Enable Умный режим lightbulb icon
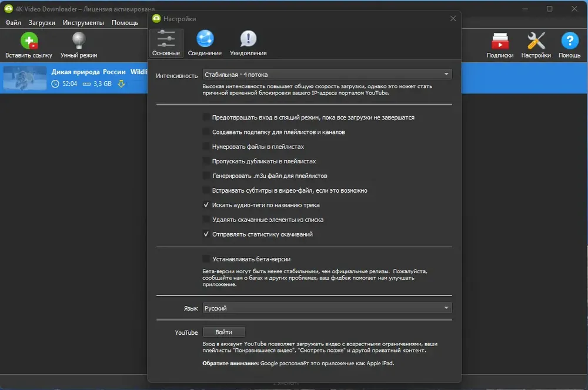 pos(79,41)
